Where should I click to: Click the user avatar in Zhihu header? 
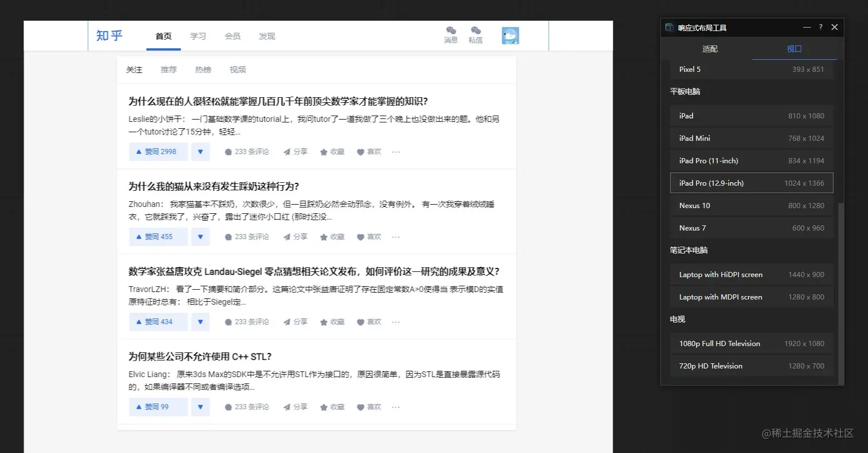tap(510, 36)
